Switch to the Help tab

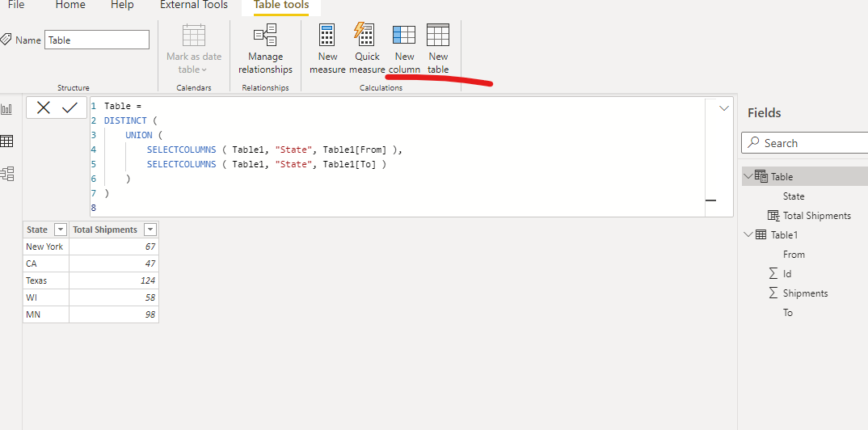point(122,5)
